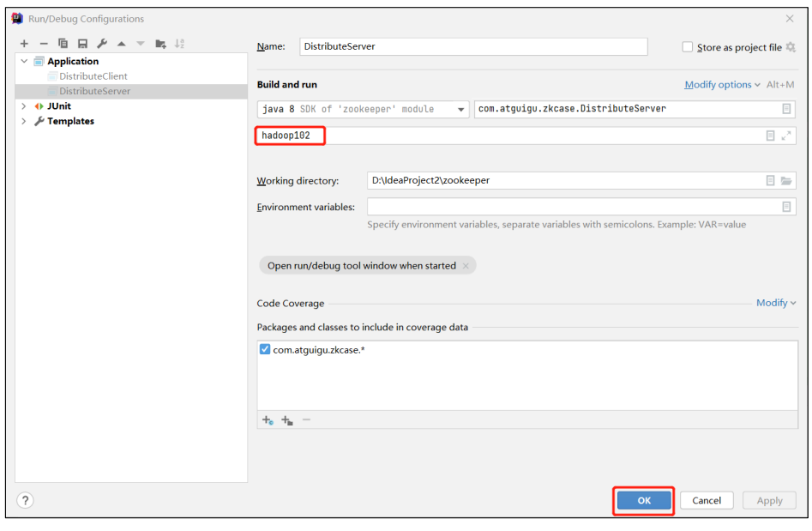Enable Store as project file checkbox
This screenshot has height=531, width=812.
coord(687,47)
